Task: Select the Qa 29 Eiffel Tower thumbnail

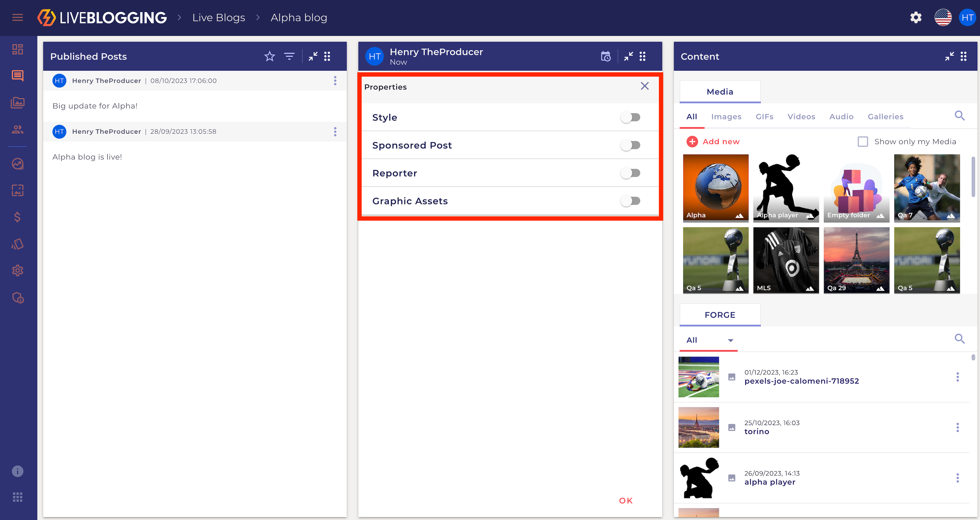Action: coord(857,260)
